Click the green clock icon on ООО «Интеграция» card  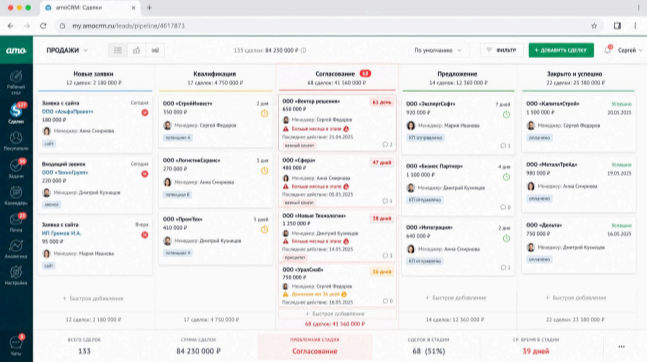(506, 238)
